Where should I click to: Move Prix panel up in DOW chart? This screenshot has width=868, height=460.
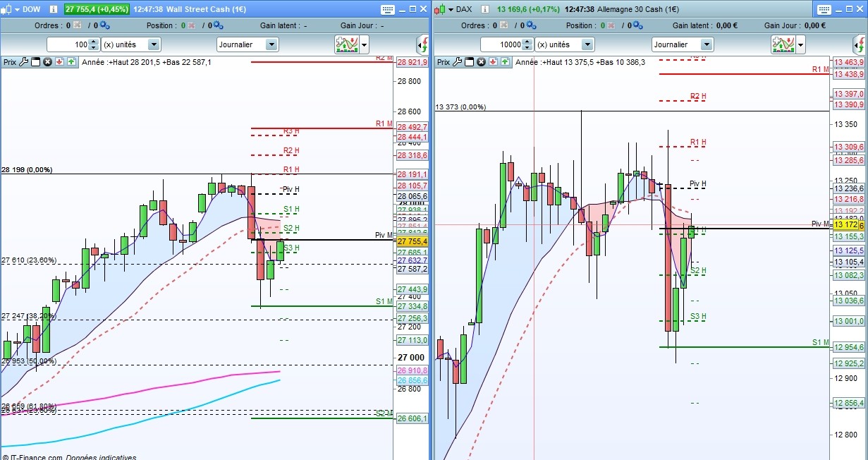click(71, 62)
